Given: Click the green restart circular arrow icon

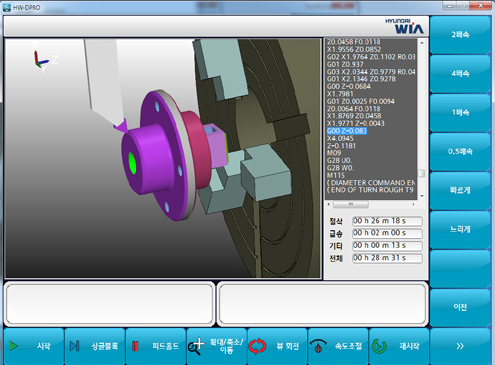Looking at the screenshot, I should (379, 346).
